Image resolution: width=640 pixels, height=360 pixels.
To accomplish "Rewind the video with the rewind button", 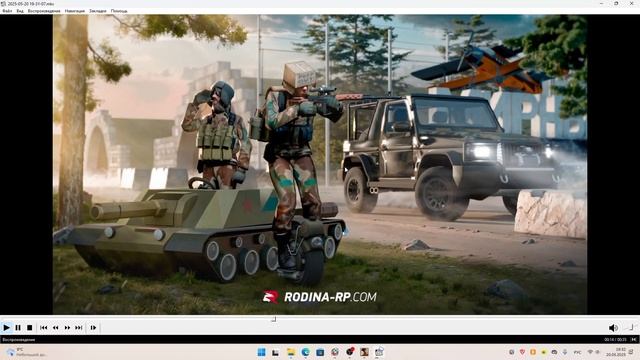I will click(56, 328).
